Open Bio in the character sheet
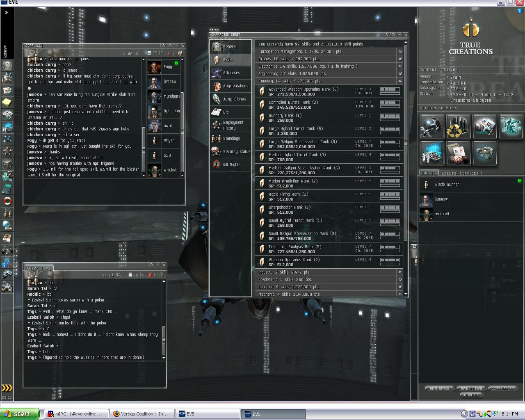The height and width of the screenshot is (420, 525). tap(231, 112)
